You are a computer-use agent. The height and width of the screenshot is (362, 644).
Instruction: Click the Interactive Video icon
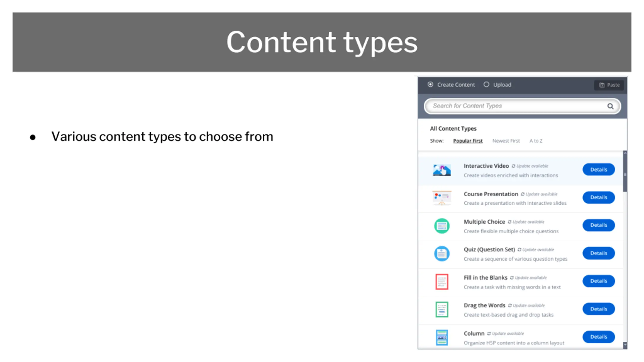tap(442, 170)
